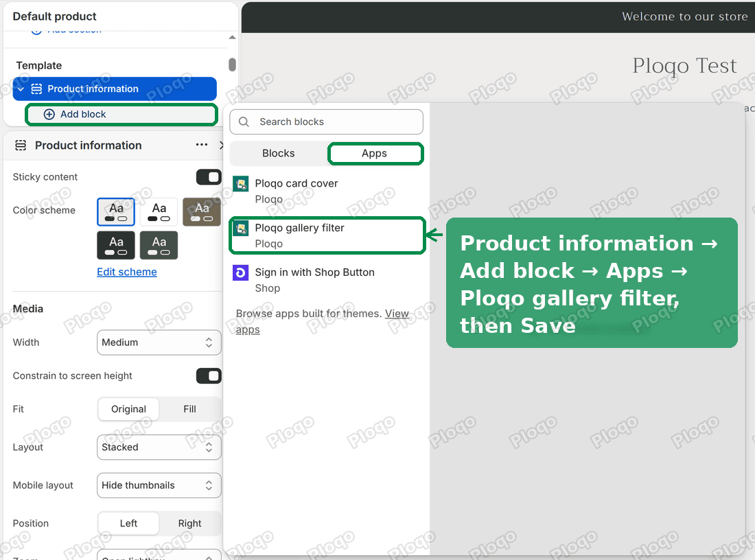Choose Ploqo card cover app block
The image size is (755, 560).
coord(327,191)
